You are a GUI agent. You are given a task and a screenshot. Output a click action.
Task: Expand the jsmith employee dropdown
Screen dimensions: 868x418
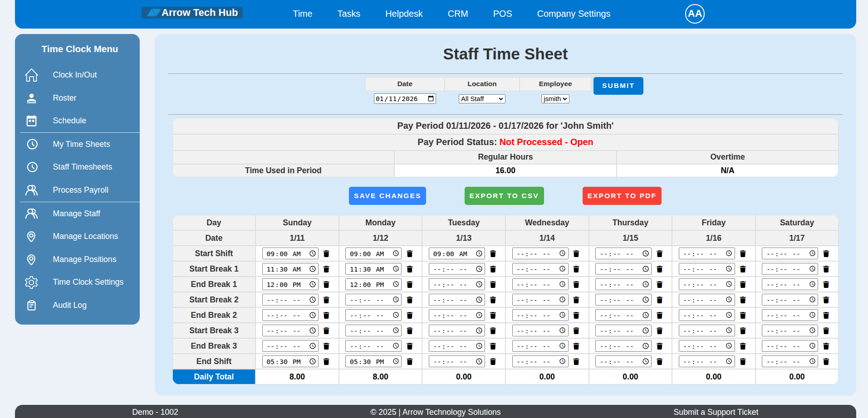click(555, 99)
